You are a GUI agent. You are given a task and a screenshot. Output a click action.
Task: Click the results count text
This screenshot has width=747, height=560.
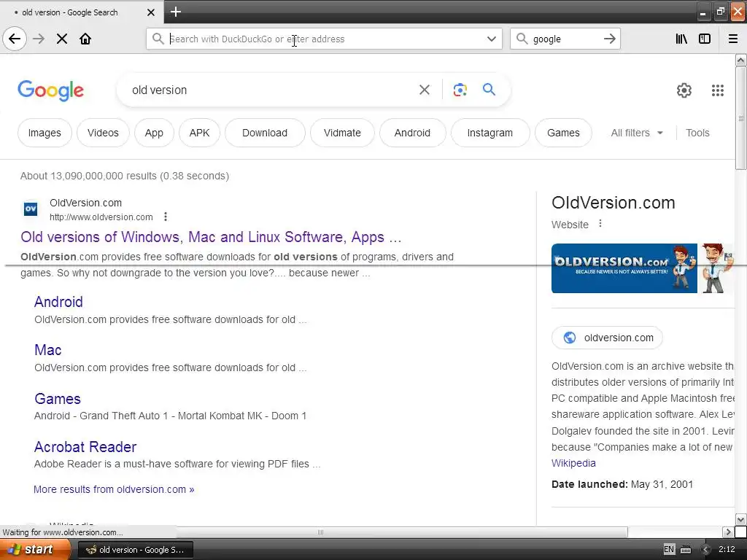[x=125, y=176]
